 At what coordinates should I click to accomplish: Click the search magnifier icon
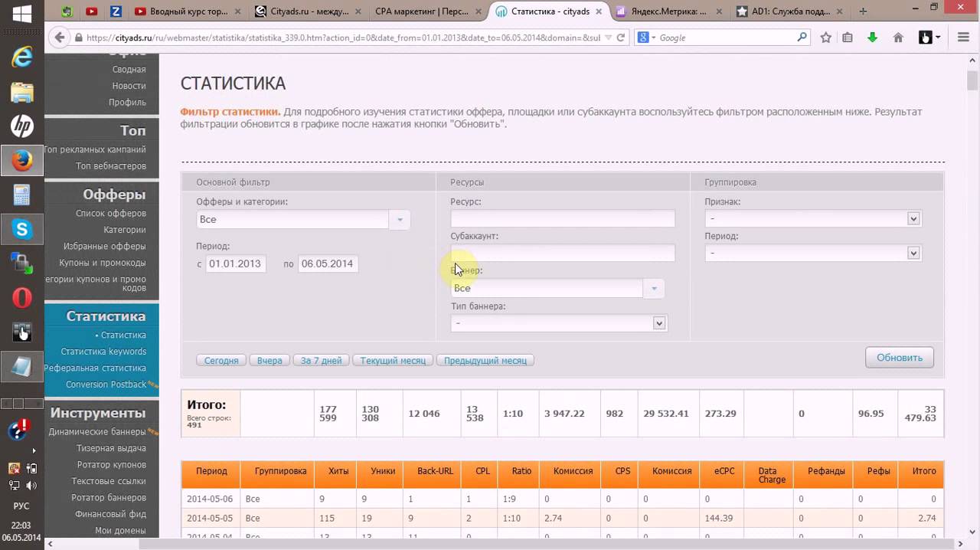click(802, 37)
